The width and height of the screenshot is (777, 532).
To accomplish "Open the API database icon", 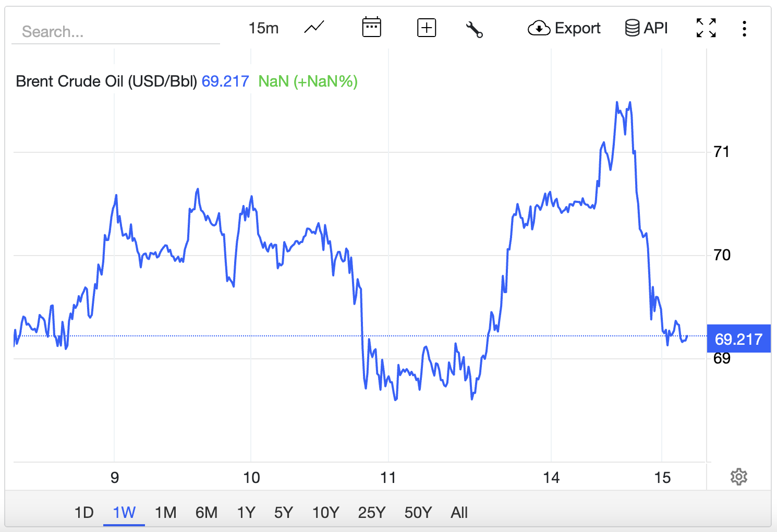I will [x=632, y=28].
